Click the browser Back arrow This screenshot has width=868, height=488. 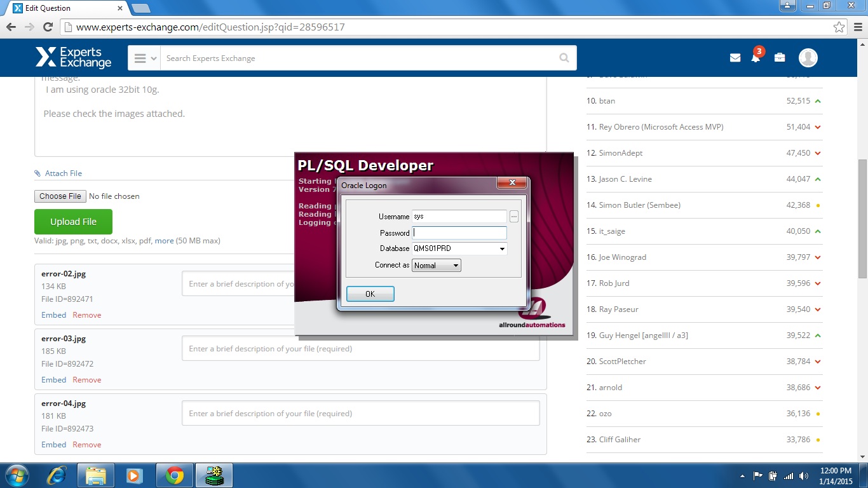11,27
